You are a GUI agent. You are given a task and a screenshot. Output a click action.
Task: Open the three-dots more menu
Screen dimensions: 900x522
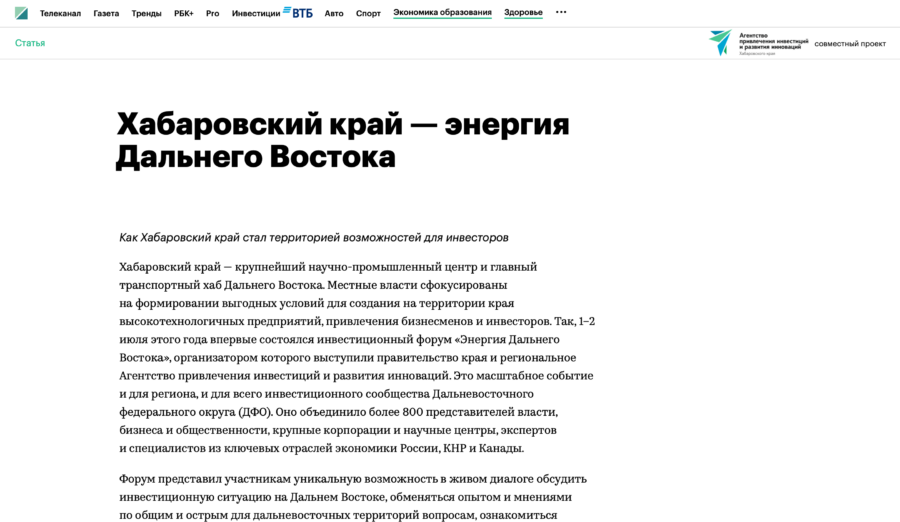(561, 12)
